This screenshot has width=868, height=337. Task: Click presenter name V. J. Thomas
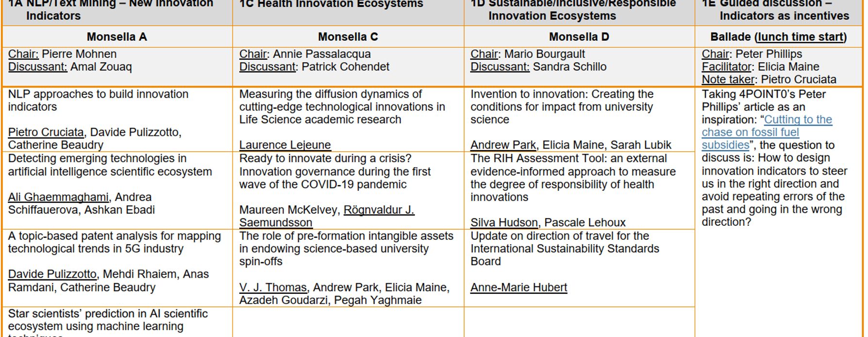(x=273, y=287)
